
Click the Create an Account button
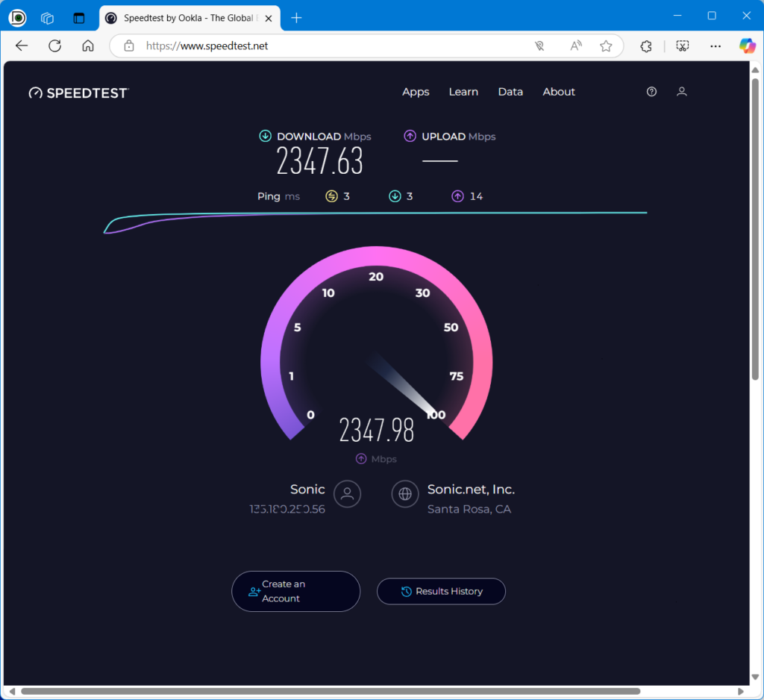coord(295,591)
